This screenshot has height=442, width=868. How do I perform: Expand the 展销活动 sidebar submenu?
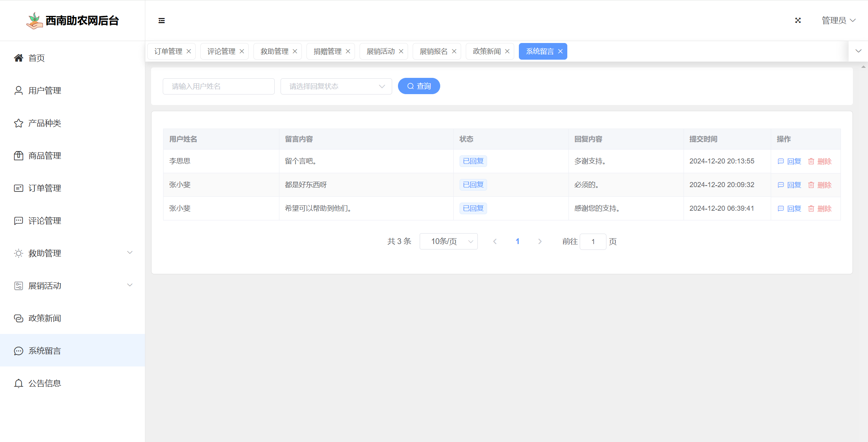tap(130, 285)
